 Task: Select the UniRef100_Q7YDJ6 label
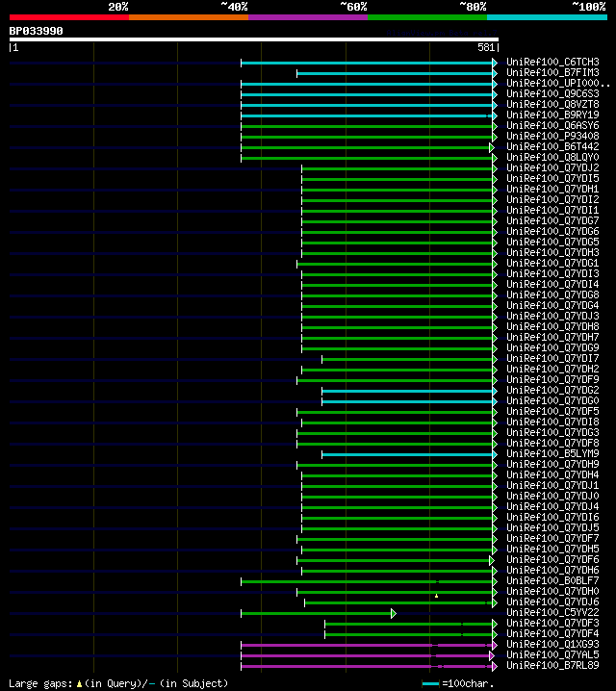(x=552, y=601)
